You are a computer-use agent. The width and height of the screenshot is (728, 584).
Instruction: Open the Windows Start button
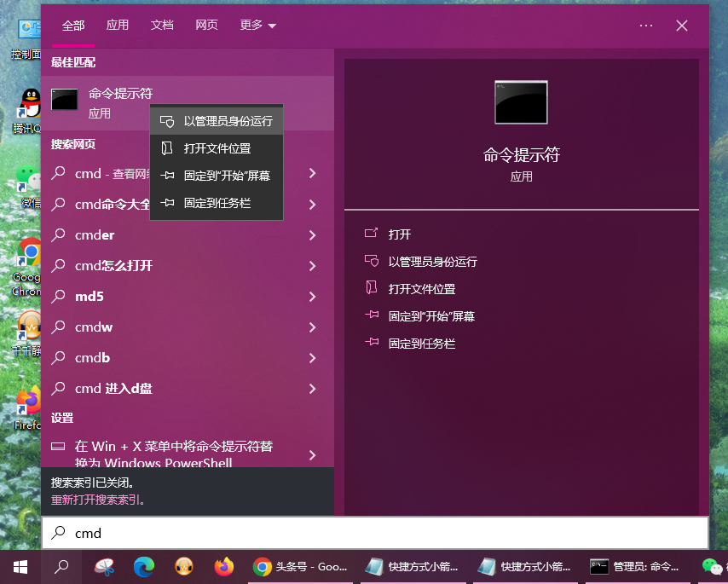(20, 567)
